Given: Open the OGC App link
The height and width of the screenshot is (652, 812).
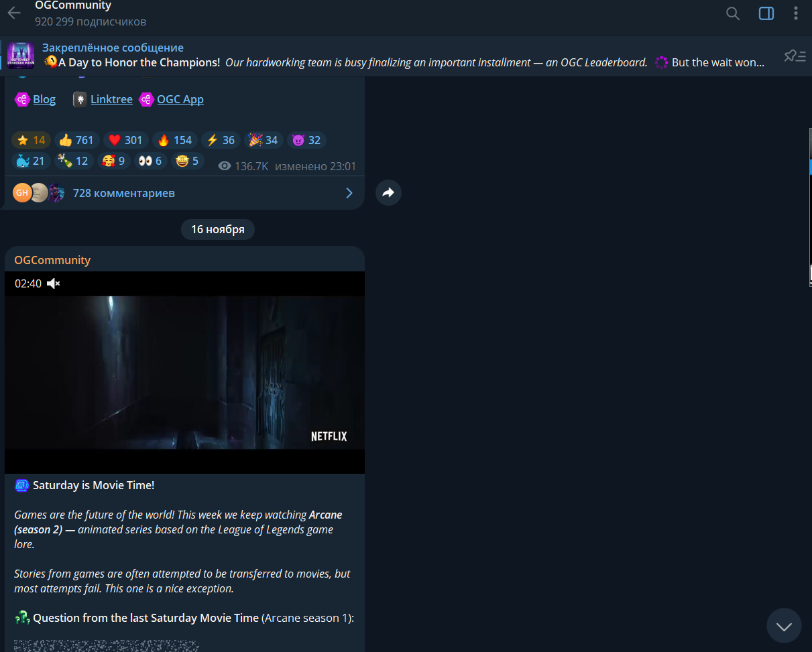Looking at the screenshot, I should pos(180,99).
